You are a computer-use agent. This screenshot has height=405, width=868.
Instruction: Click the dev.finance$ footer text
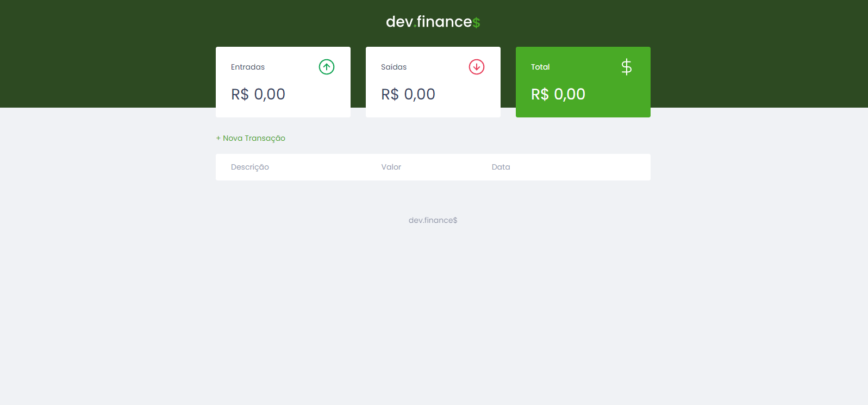coord(433,220)
